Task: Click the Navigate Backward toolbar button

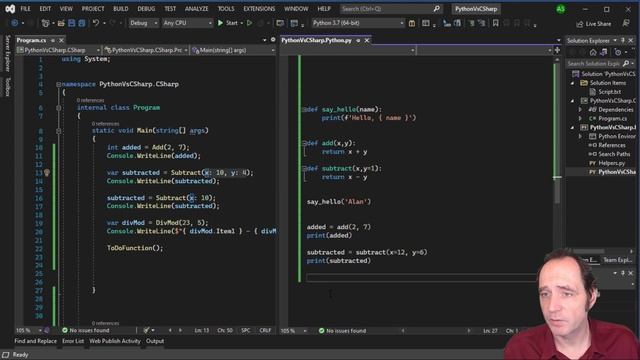Action: pos(14,23)
